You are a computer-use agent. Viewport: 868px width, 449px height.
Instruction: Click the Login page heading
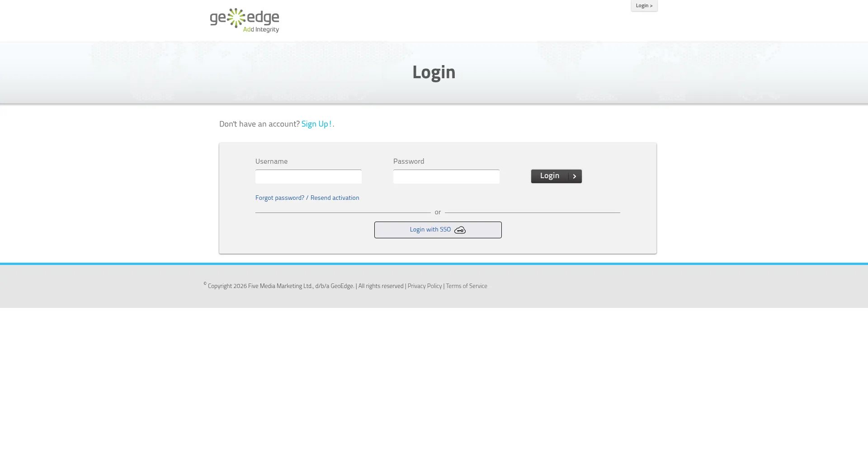click(x=433, y=72)
